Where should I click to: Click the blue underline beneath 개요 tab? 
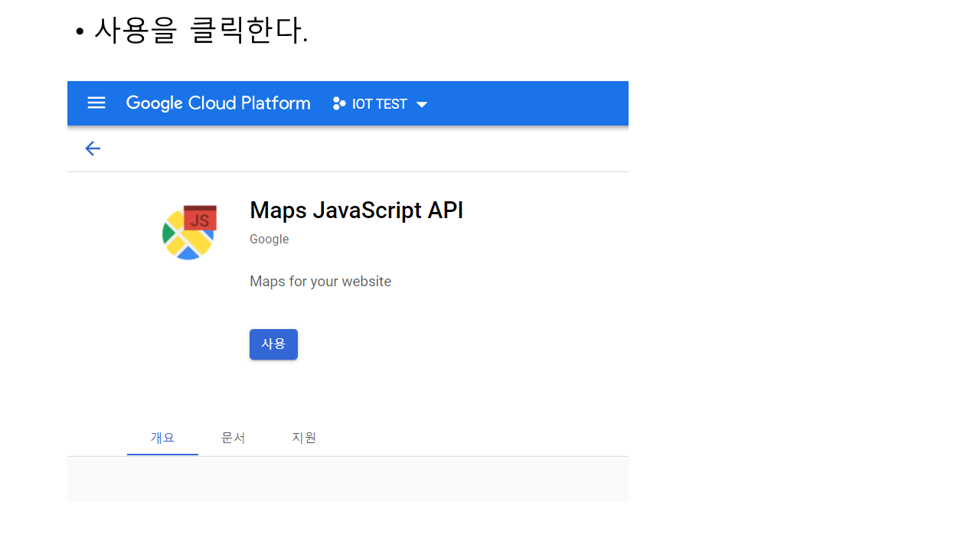tap(162, 454)
